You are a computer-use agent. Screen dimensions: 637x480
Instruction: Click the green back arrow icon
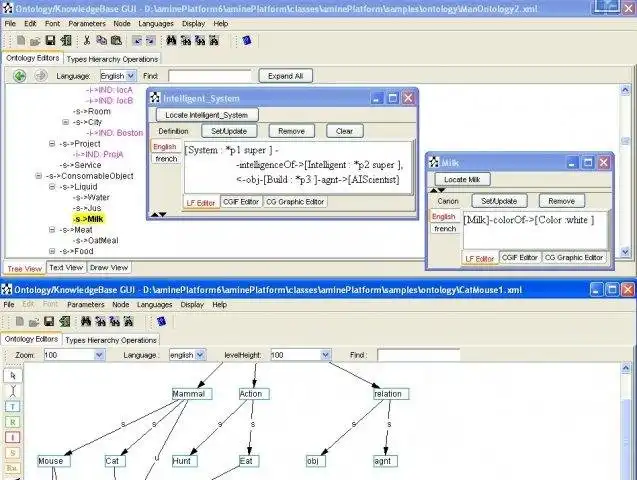pyautogui.click(x=20, y=76)
